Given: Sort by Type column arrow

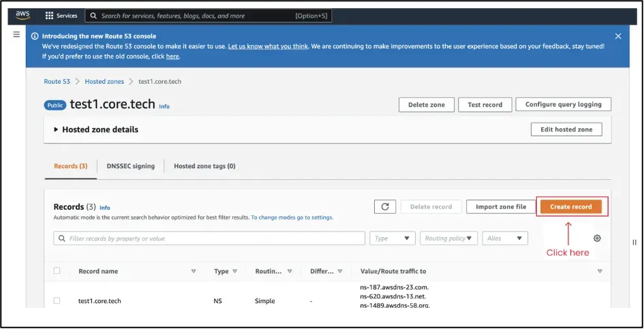Looking at the screenshot, I should (235, 271).
